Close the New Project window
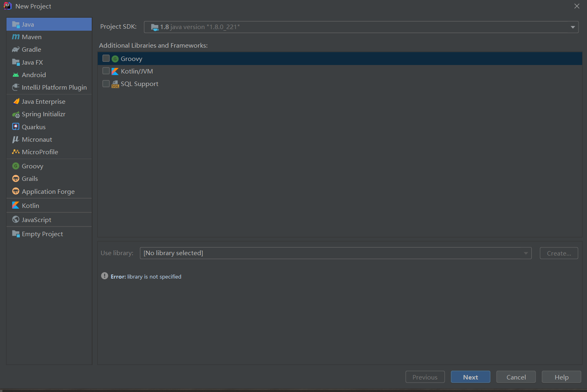Screen dimensions: 587x392 point(577,6)
